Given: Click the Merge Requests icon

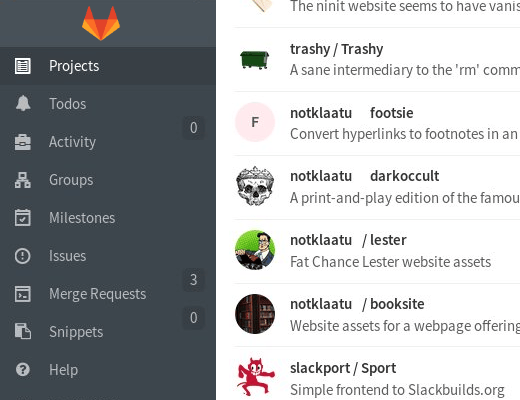Looking at the screenshot, I should coord(23,294).
